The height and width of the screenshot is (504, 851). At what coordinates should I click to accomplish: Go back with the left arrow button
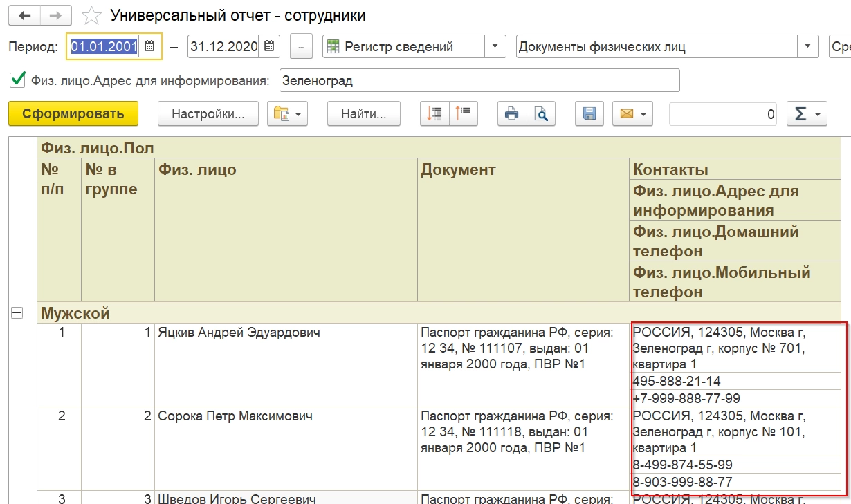pyautogui.click(x=25, y=15)
